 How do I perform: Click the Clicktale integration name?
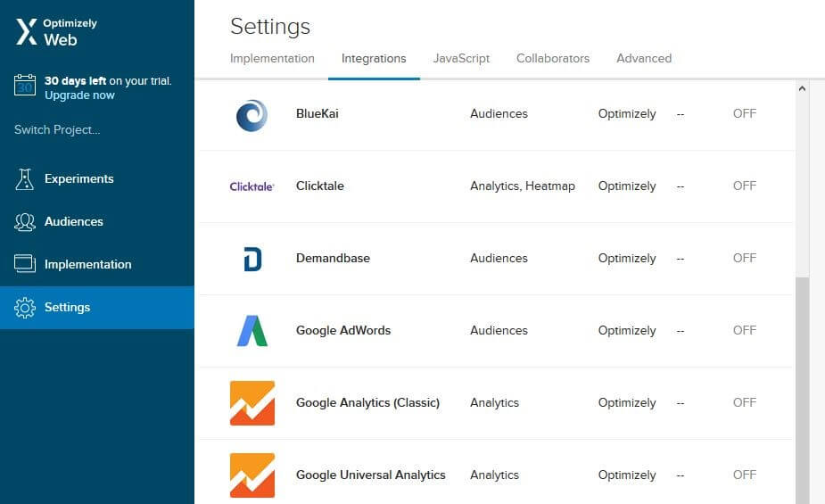point(320,186)
